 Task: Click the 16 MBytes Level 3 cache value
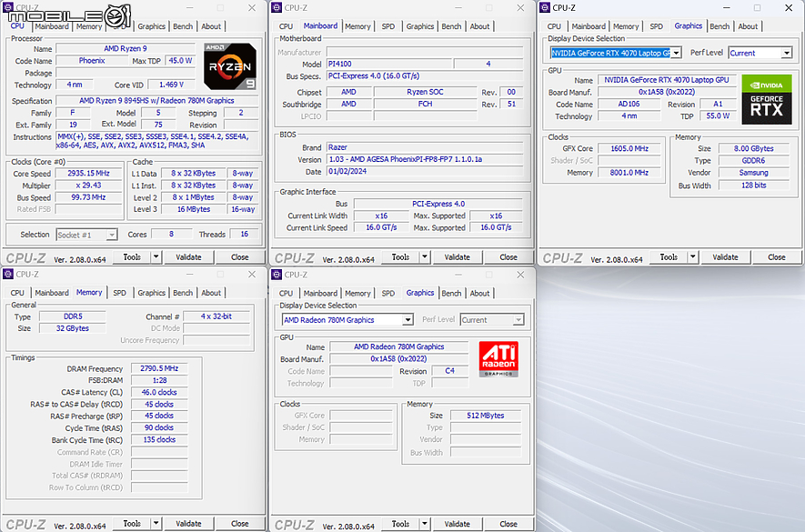(x=194, y=209)
